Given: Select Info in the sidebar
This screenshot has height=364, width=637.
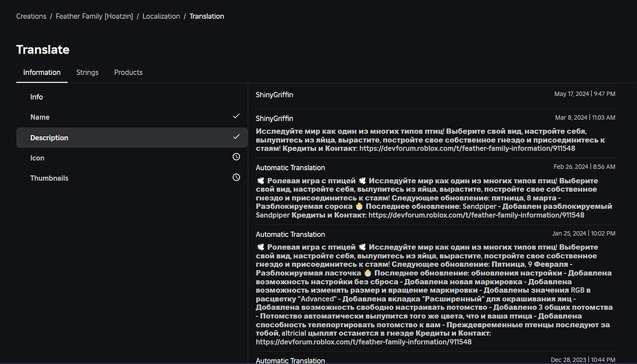Looking at the screenshot, I should 36,97.
